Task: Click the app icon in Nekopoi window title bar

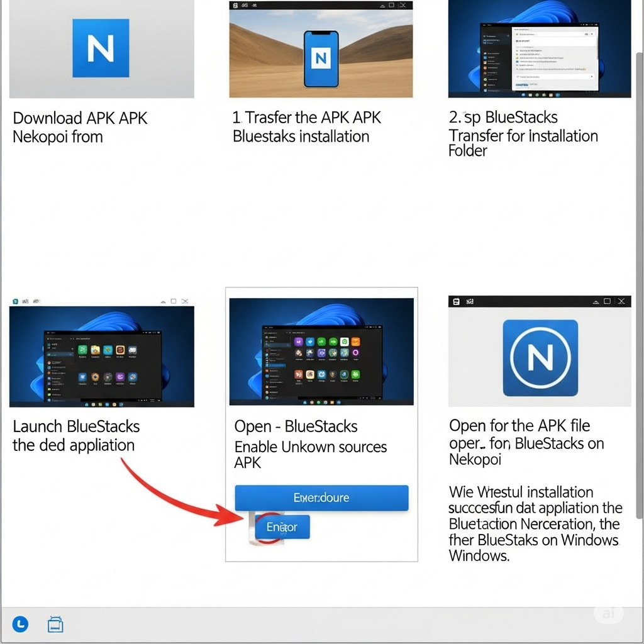Action: tap(456, 301)
